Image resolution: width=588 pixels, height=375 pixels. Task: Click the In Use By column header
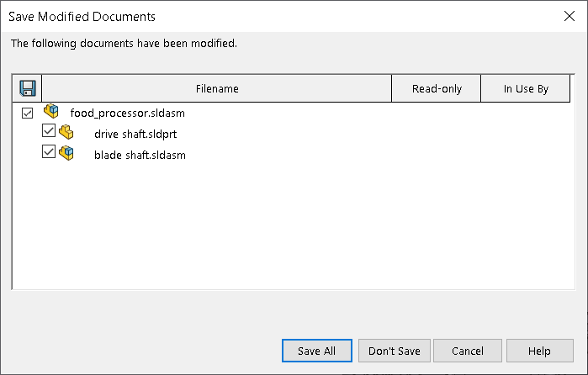(526, 88)
